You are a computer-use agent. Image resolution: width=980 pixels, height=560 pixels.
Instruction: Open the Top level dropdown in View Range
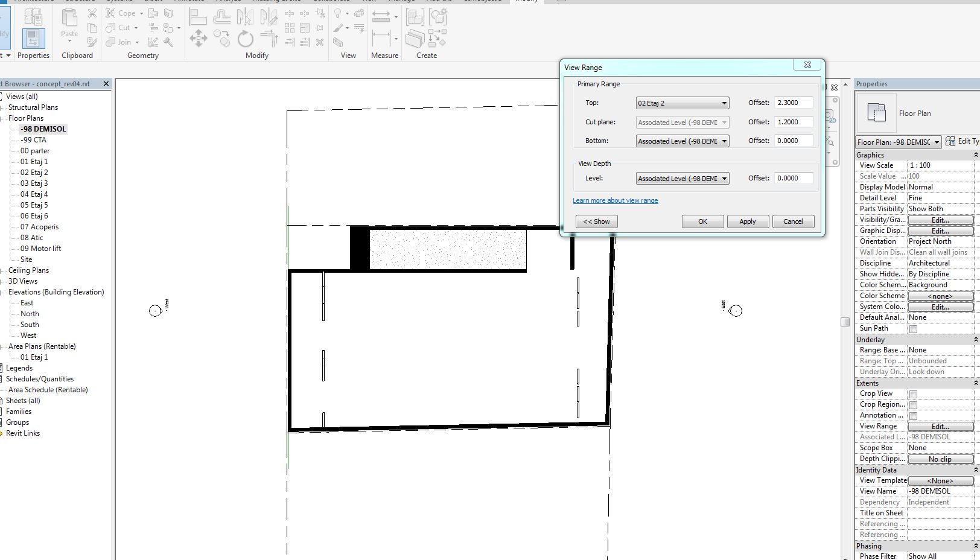[x=682, y=103]
